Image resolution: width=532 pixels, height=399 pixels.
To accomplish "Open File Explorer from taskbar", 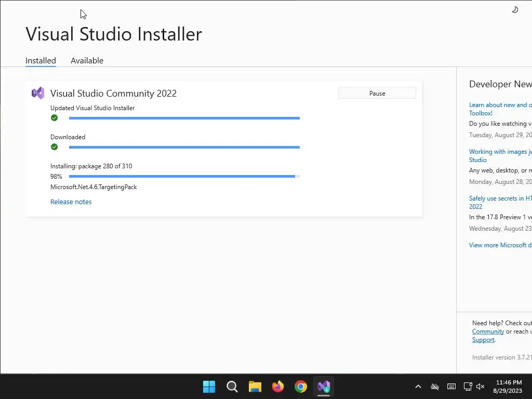I will (x=255, y=387).
